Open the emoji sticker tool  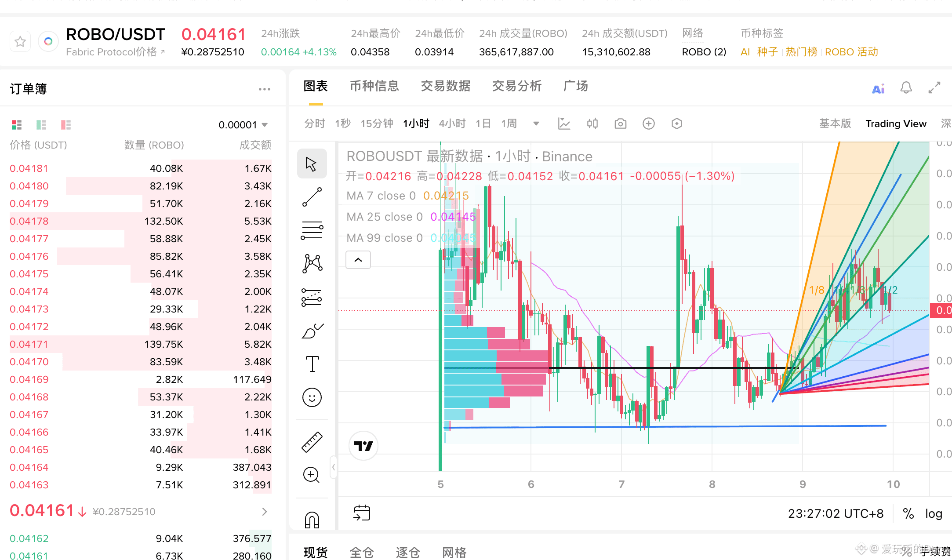(x=312, y=397)
